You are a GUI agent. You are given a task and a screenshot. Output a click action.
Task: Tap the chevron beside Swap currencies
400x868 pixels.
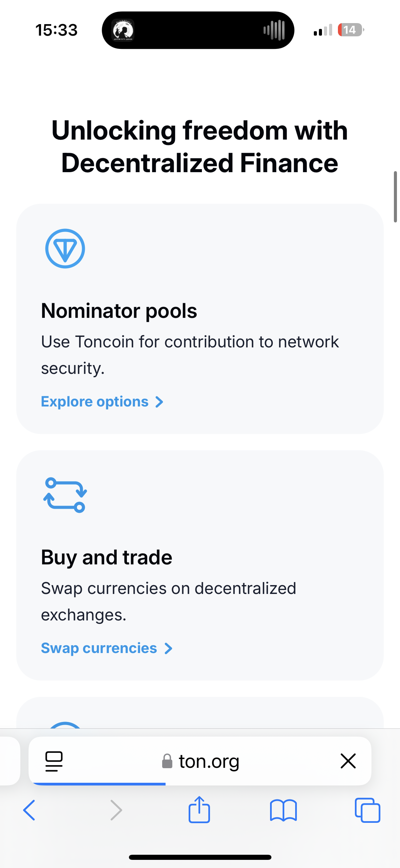click(x=168, y=649)
